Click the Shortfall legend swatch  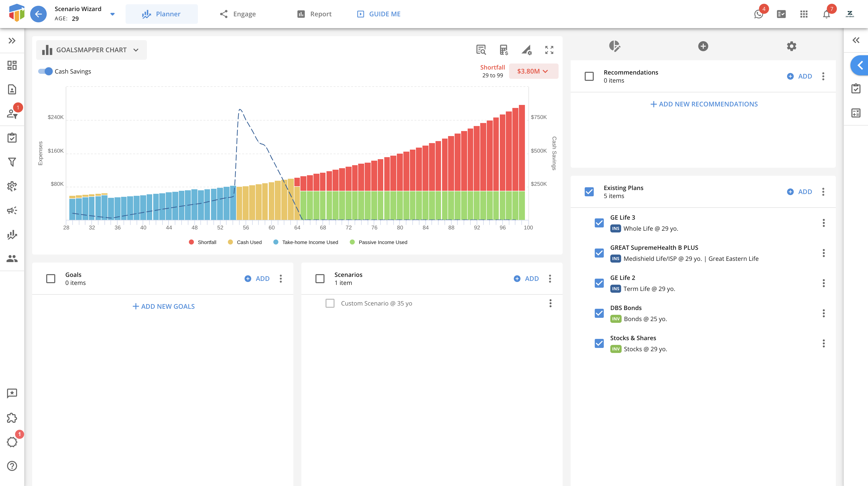tap(191, 242)
